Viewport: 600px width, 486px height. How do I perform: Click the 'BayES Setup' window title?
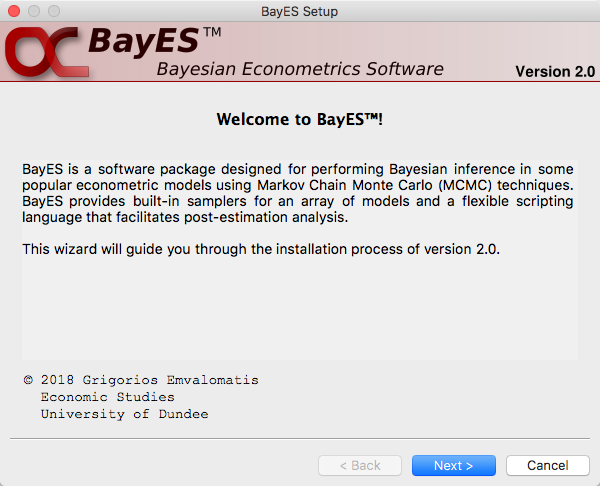(300, 11)
